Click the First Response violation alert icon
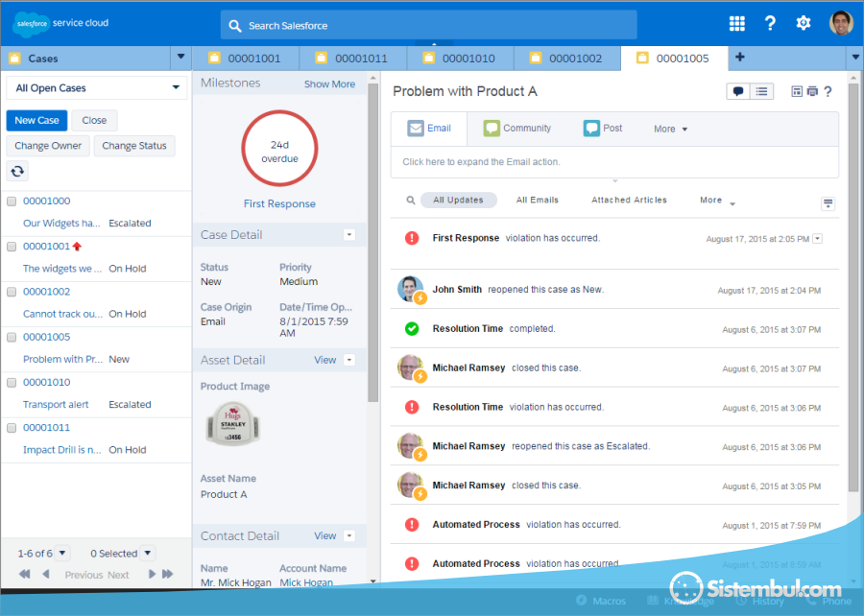The width and height of the screenshot is (864, 616). (x=412, y=238)
